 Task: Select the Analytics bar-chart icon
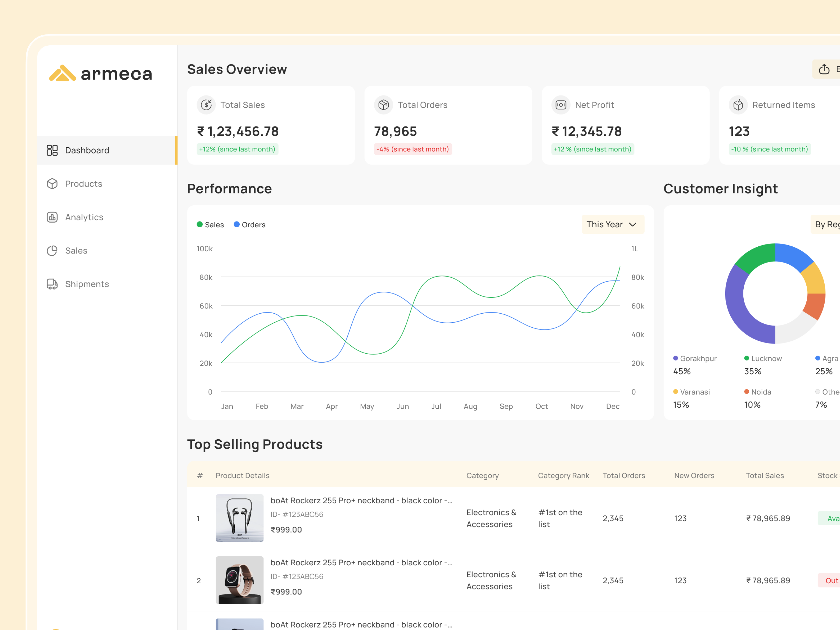52,217
